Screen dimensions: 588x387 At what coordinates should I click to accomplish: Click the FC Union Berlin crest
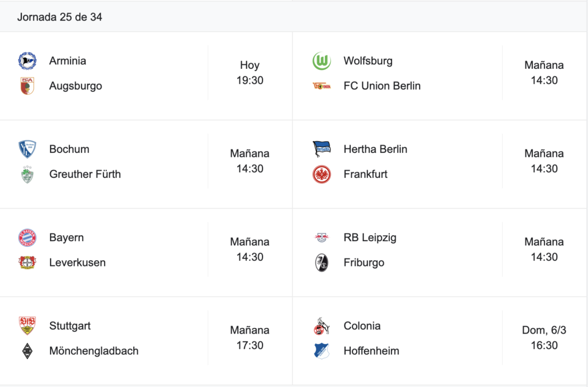click(x=322, y=86)
